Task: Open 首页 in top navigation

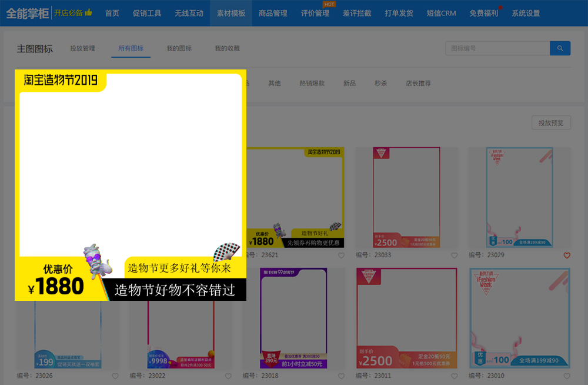Action: coord(112,13)
